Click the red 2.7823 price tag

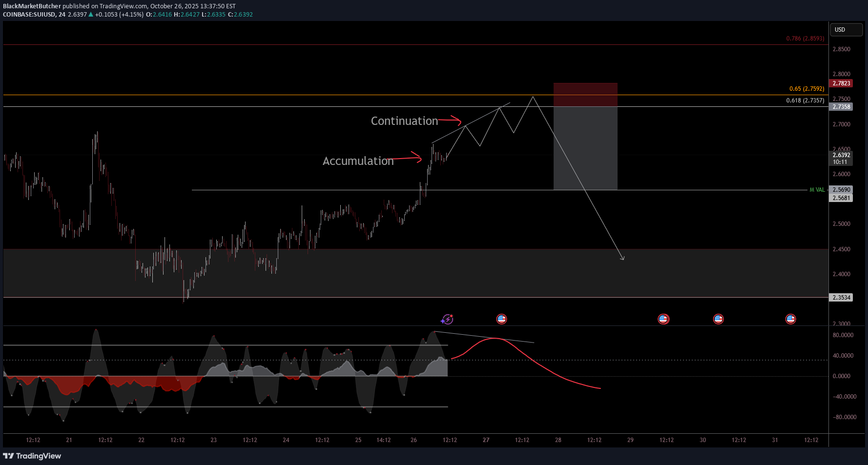coord(841,83)
